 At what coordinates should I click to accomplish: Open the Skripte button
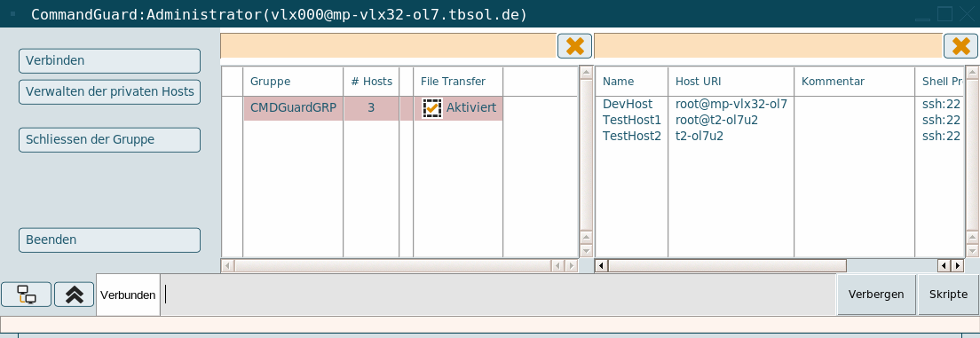(x=948, y=295)
